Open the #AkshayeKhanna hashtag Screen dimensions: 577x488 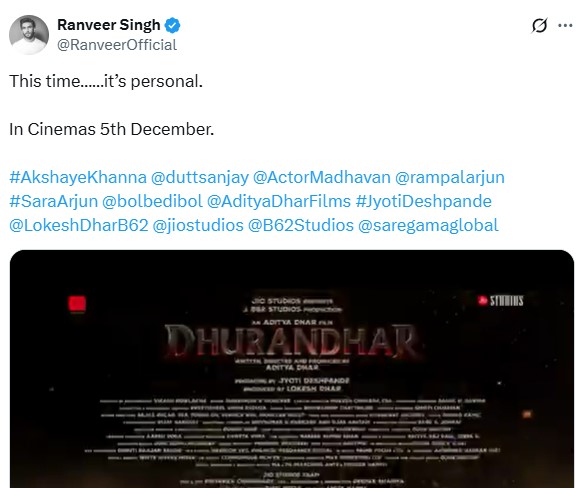[x=78, y=177]
